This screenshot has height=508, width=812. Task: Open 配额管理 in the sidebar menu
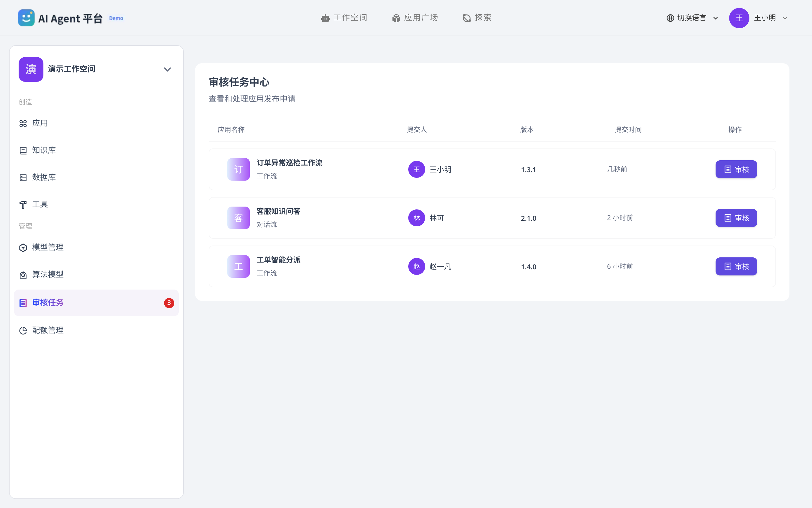[96, 330]
